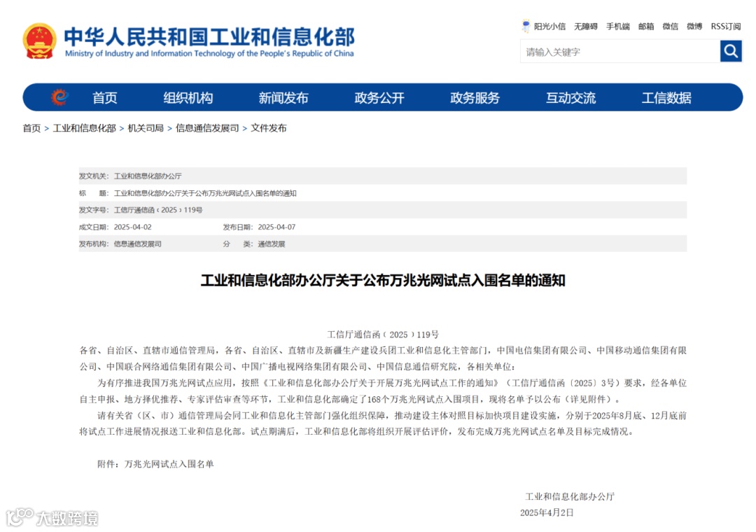
Task: Open the 组织机构 navigation item
Action: click(188, 98)
